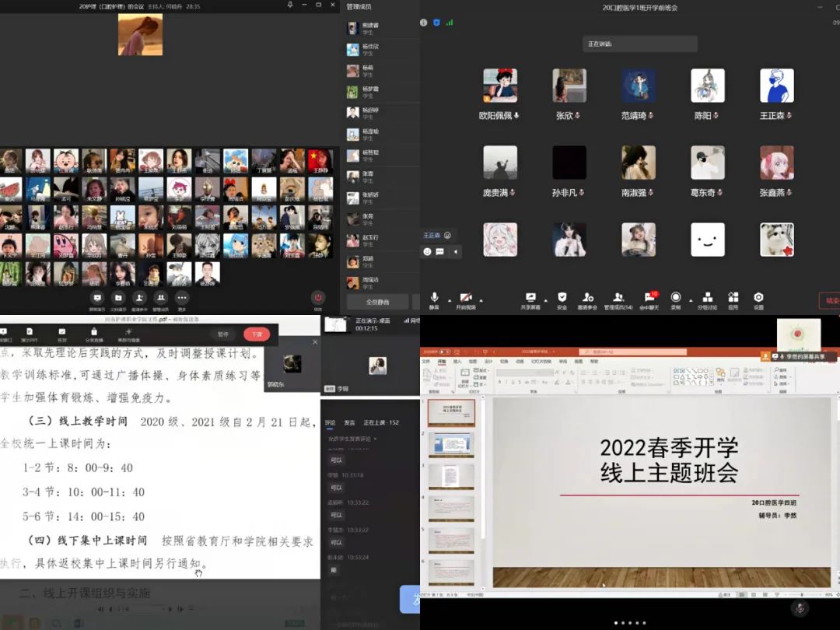
Task: Open the 插入 (Insert) ribbon tab in PowerPoint
Action: tap(457, 362)
